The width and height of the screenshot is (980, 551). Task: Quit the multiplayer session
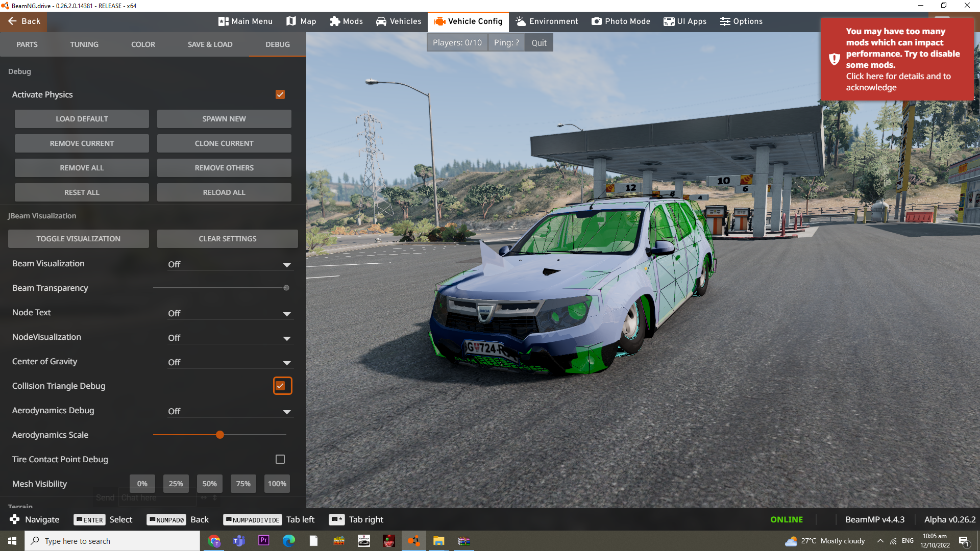pos(539,43)
